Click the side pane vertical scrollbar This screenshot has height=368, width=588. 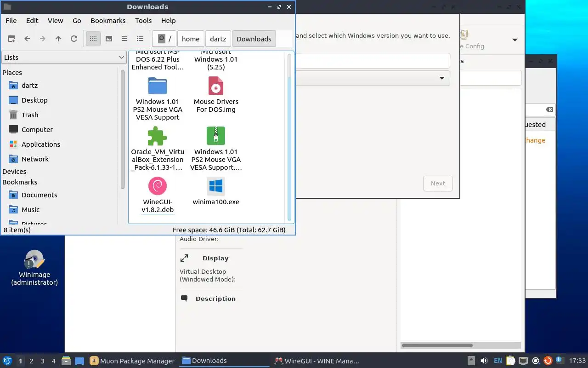(123, 129)
